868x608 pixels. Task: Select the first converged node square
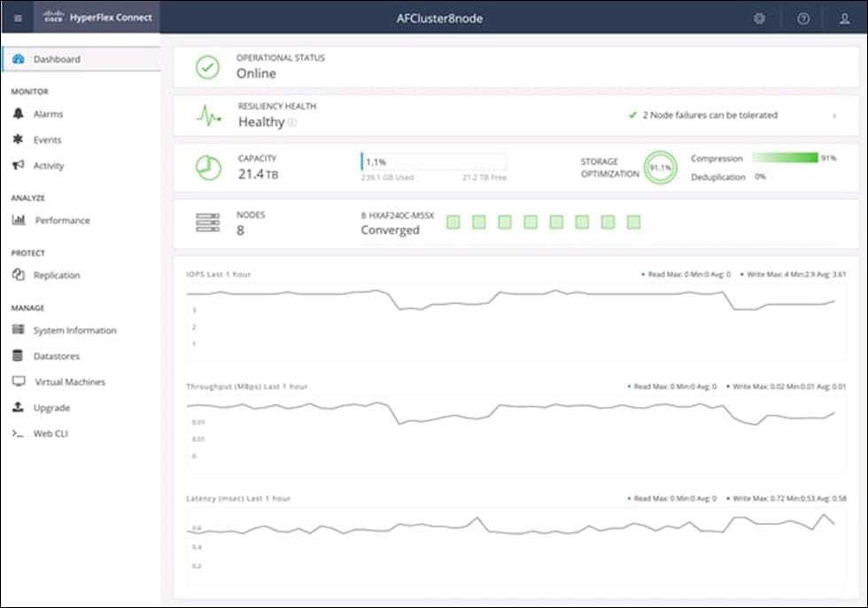(x=453, y=222)
